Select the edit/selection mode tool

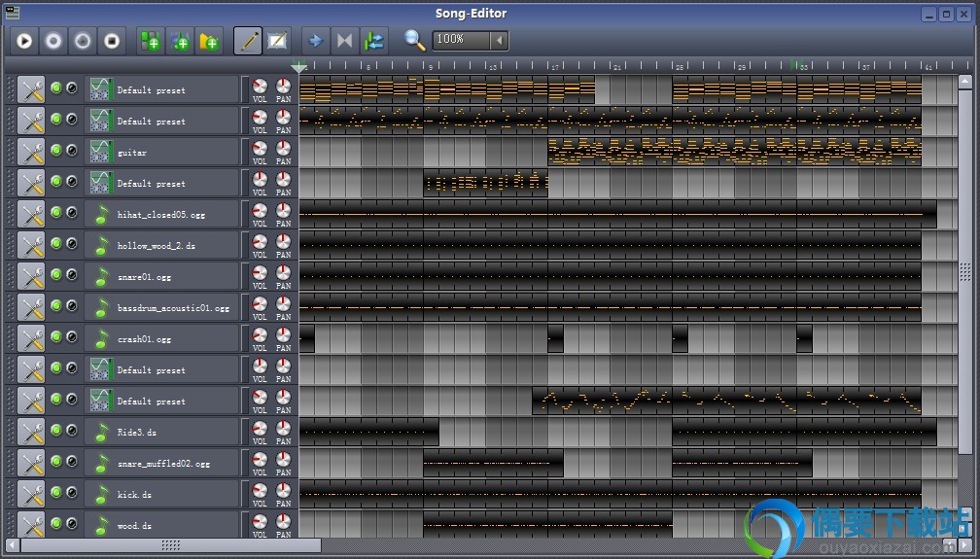click(277, 41)
